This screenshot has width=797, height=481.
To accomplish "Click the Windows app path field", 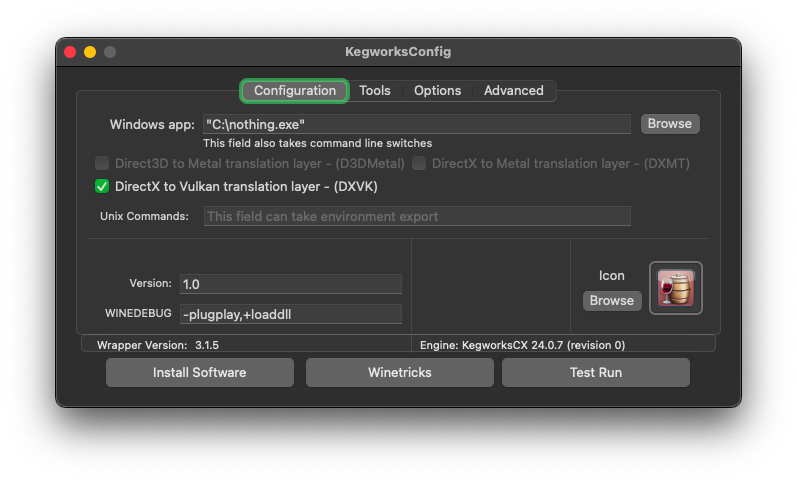I will [416, 124].
